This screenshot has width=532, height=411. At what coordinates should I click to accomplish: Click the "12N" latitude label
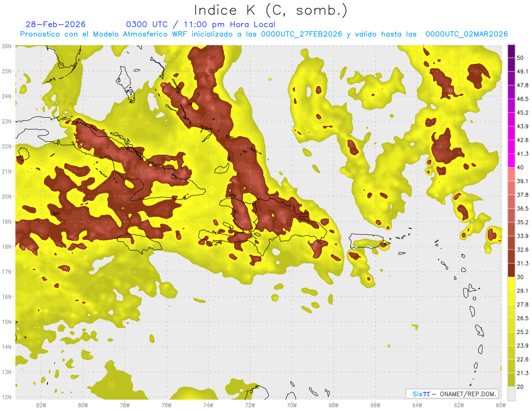[x=6, y=397]
